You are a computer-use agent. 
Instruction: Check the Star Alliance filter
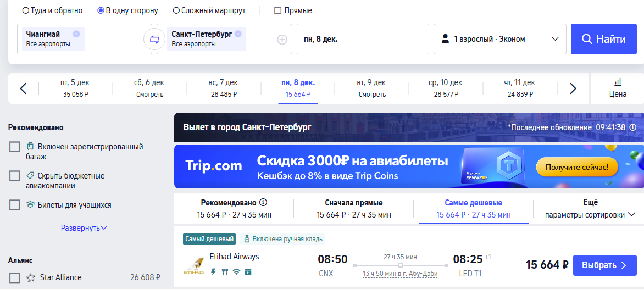point(15,277)
